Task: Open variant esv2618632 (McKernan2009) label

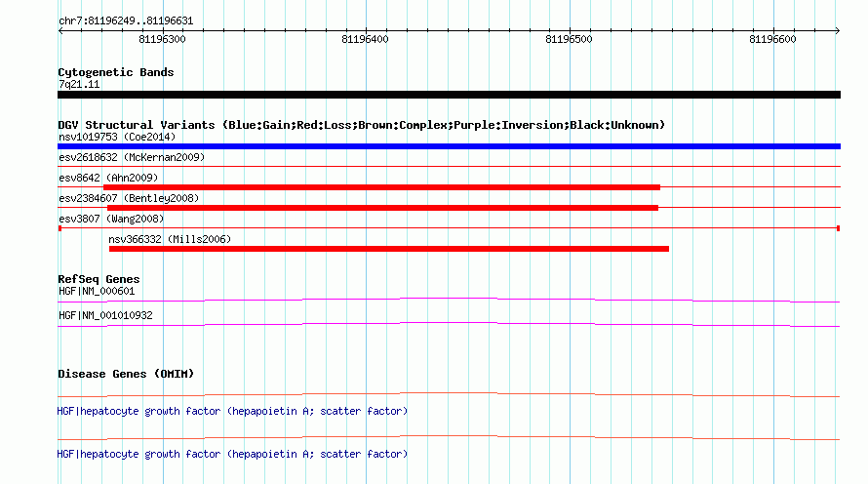Action: [132, 157]
